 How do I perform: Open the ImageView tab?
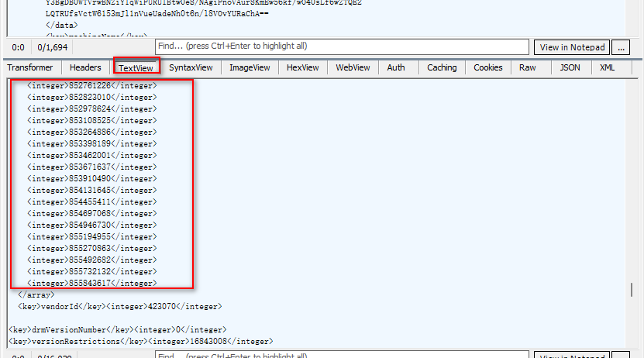tap(250, 67)
